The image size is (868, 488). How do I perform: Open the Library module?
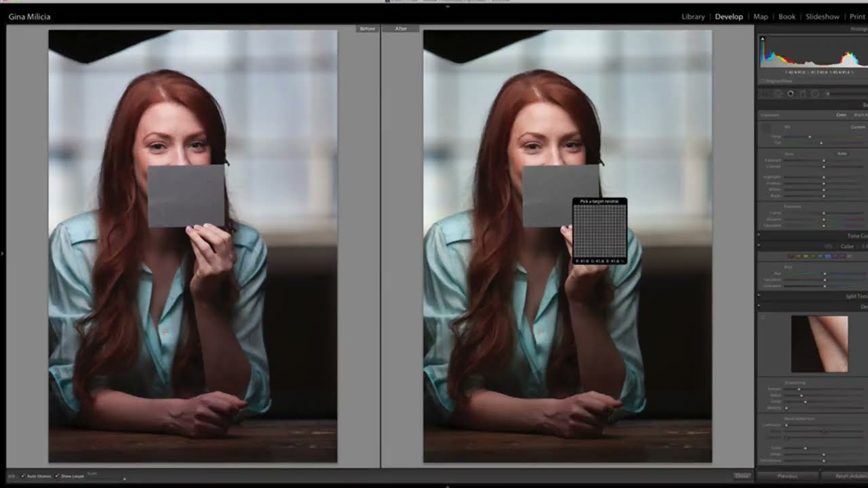pyautogui.click(x=693, y=16)
